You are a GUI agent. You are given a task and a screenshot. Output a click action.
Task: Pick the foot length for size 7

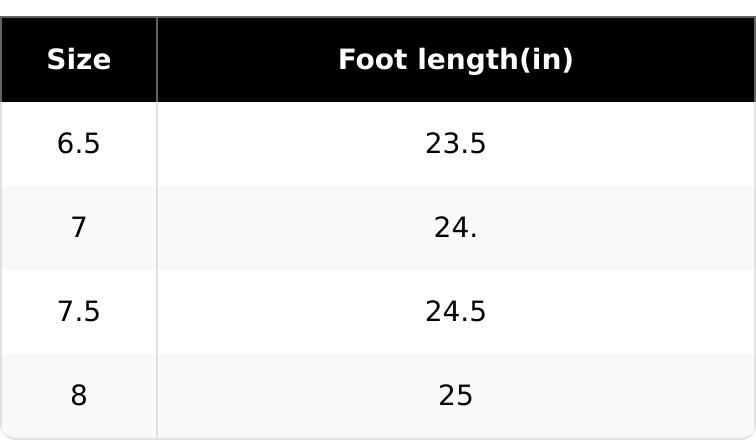click(455, 228)
